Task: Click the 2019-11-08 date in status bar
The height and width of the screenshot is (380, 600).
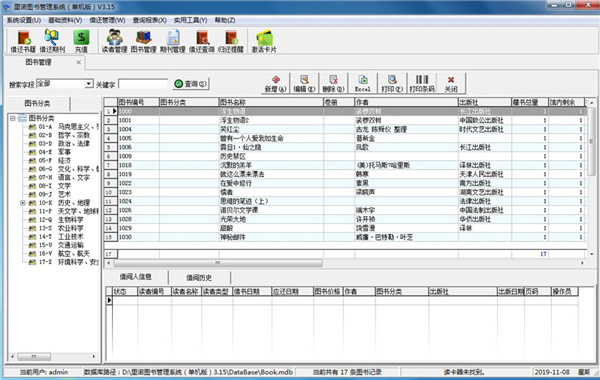Action: tap(552, 372)
